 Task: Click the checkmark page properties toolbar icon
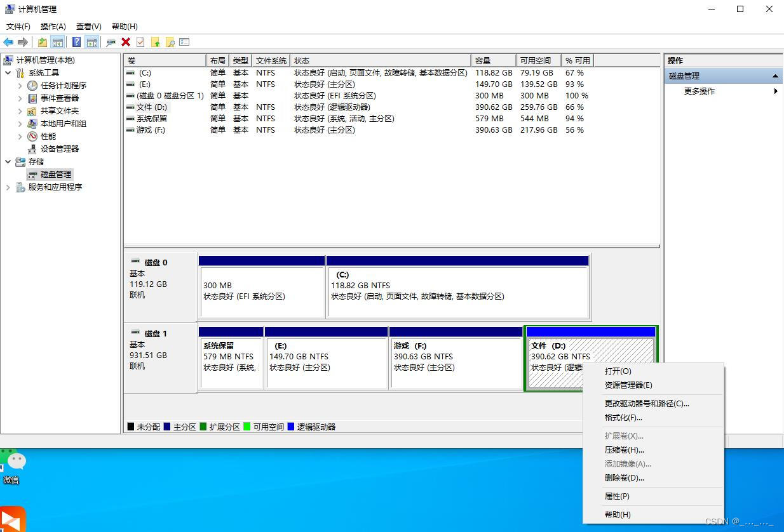(140, 42)
